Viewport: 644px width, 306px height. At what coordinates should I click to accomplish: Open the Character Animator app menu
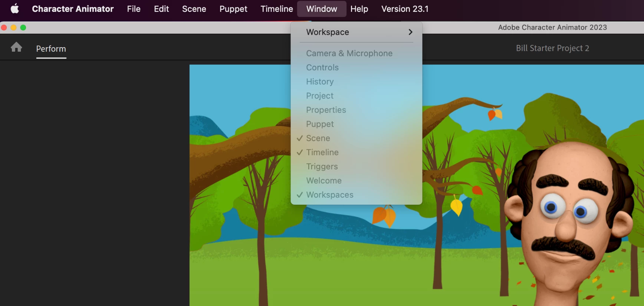pyautogui.click(x=73, y=9)
